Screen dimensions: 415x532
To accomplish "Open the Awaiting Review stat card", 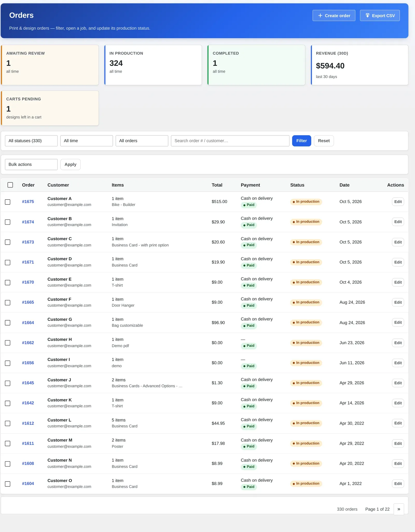I will [50, 65].
